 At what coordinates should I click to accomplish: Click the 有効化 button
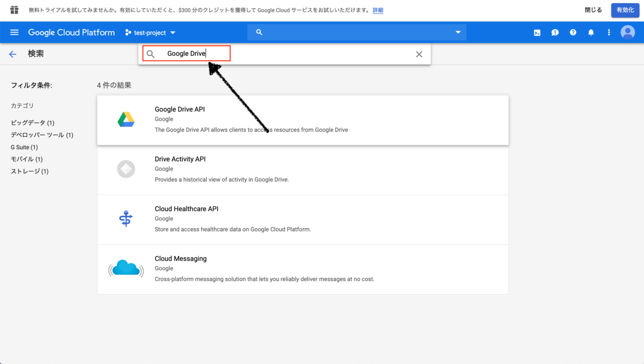coord(625,10)
